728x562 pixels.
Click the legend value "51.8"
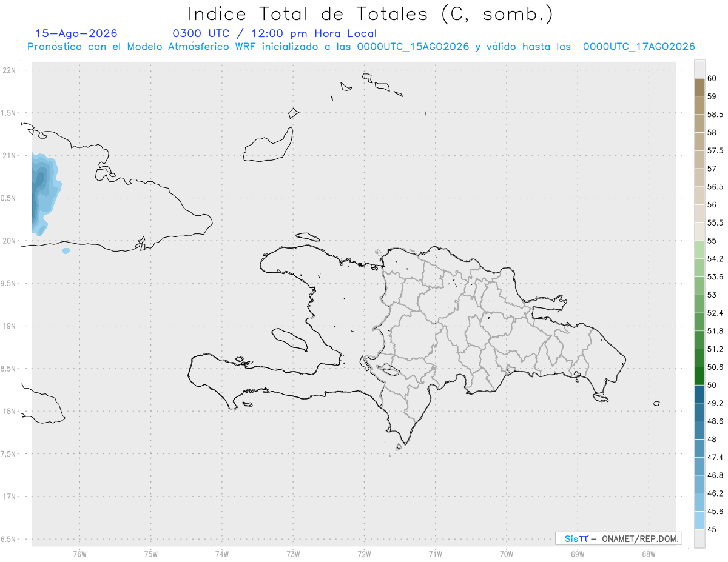coord(715,331)
